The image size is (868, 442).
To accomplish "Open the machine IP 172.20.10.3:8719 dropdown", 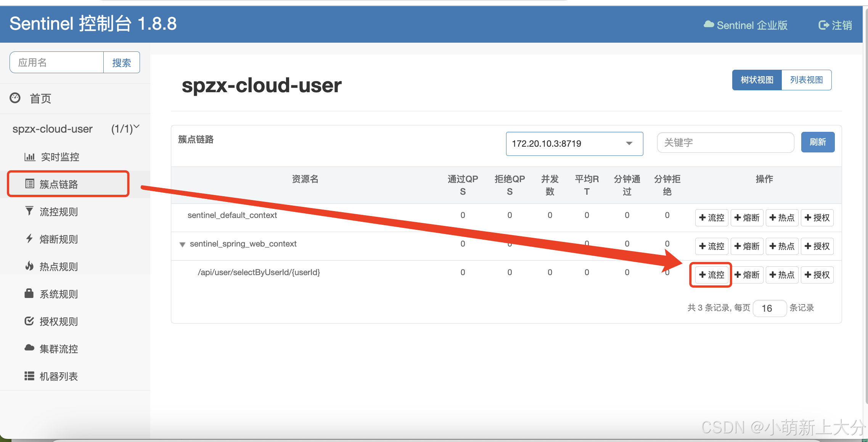I will (574, 144).
